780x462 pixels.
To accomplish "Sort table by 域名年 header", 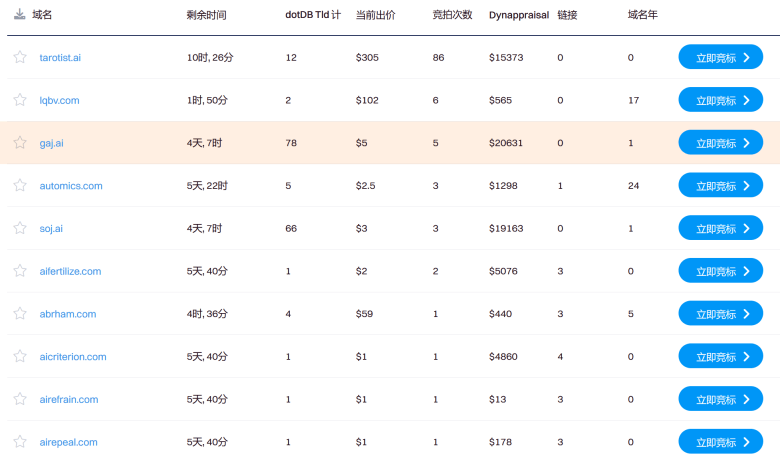I will point(643,15).
